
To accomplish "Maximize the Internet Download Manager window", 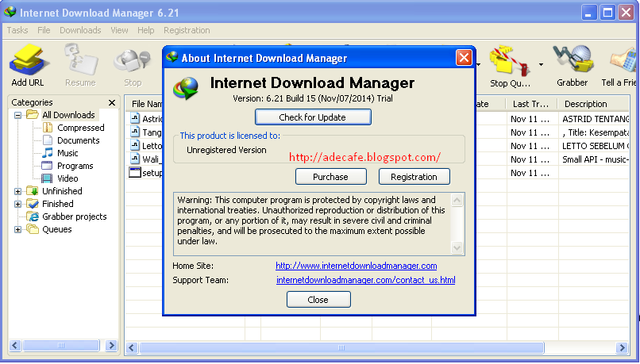I will [x=607, y=13].
